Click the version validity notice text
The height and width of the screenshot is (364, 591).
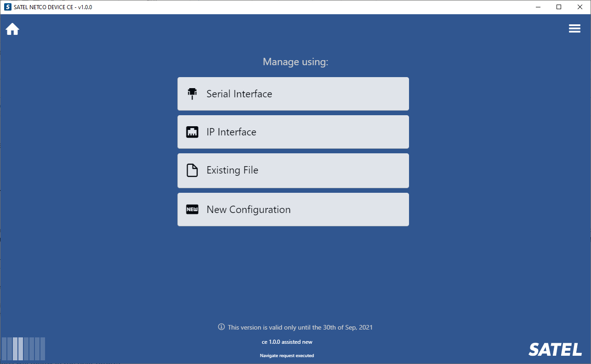pos(300,327)
